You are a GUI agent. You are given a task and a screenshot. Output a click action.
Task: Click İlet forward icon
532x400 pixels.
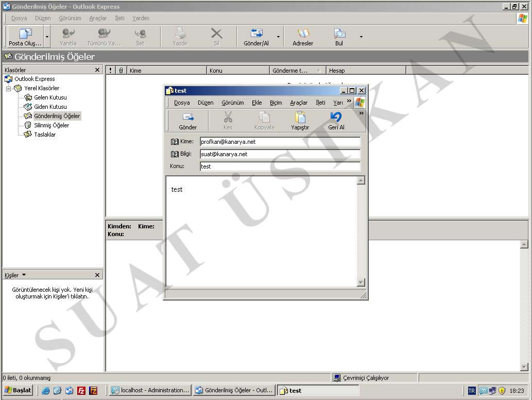coord(140,37)
